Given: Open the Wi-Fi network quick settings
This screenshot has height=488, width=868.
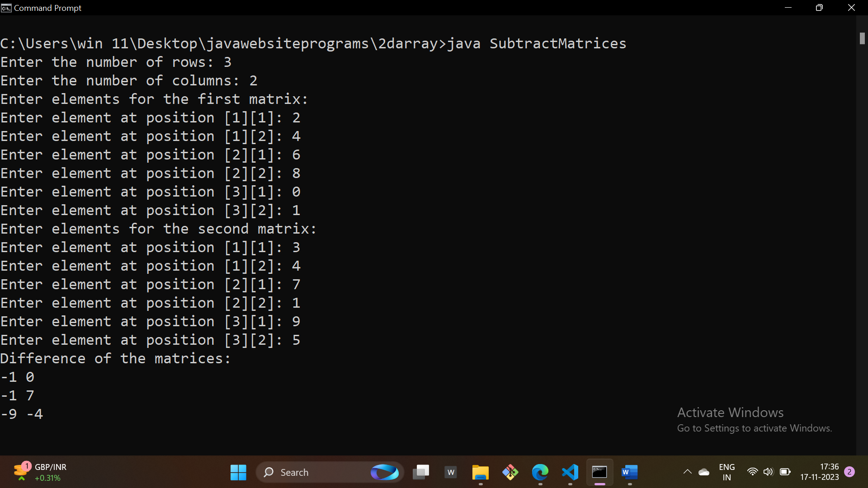Looking at the screenshot, I should 752,472.
